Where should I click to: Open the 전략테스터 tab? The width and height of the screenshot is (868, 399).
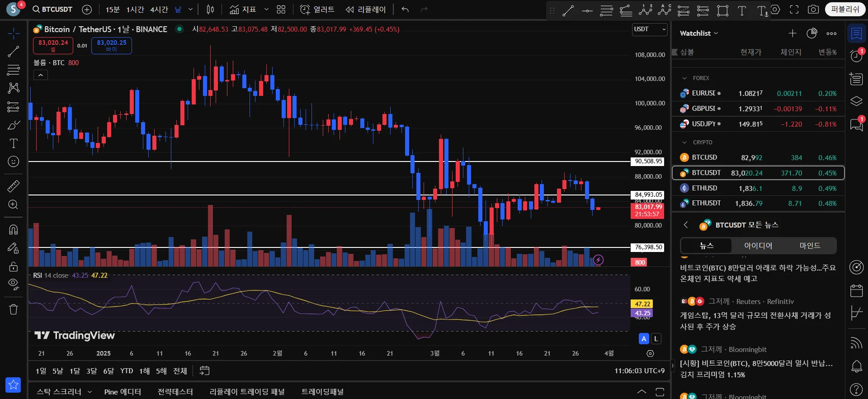coord(175,392)
